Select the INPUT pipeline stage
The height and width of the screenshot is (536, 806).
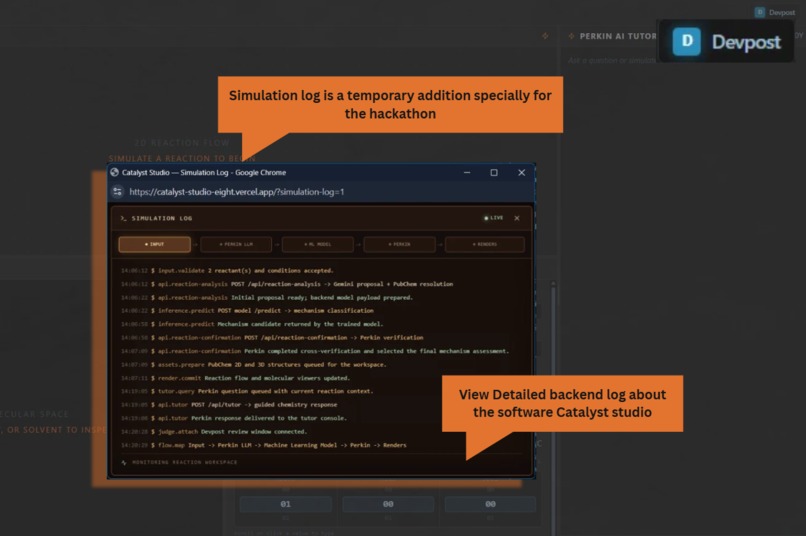pos(154,244)
